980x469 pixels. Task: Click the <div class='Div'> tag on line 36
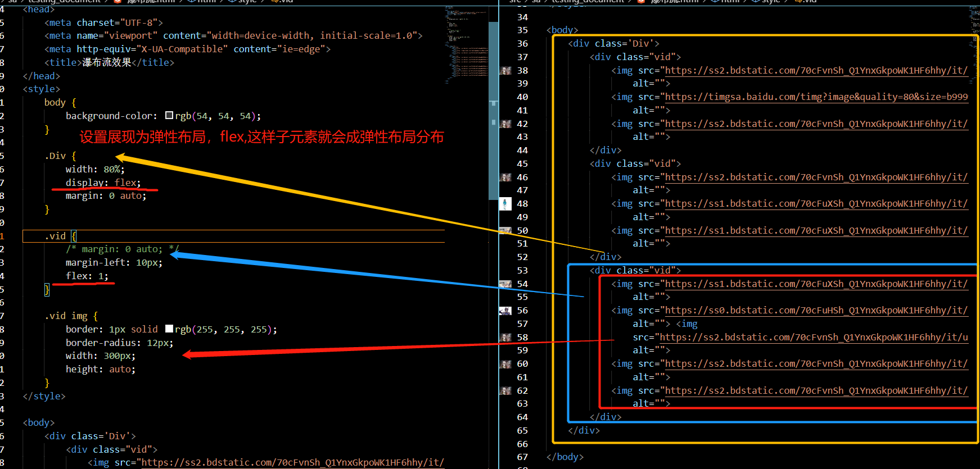[613, 43]
